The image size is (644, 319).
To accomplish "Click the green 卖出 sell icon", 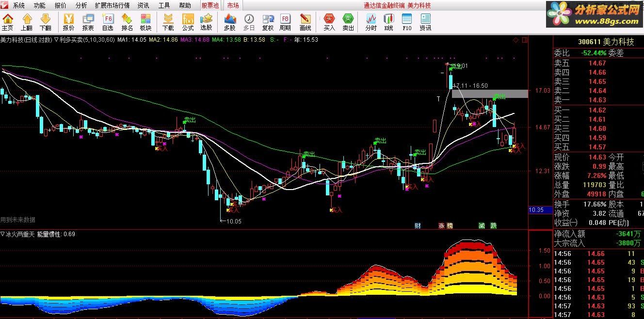I will coord(348,22).
